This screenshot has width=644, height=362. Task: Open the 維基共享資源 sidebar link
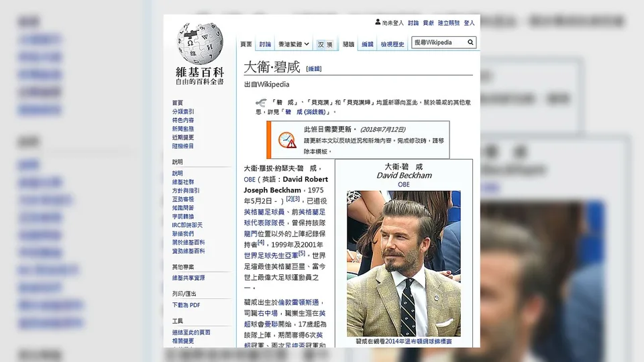tap(188, 278)
